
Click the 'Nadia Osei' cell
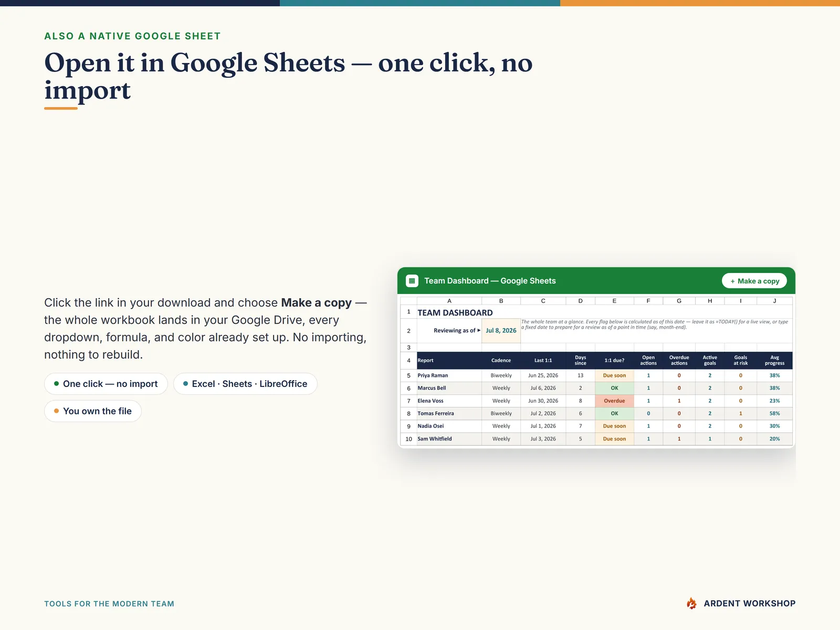tap(449, 426)
